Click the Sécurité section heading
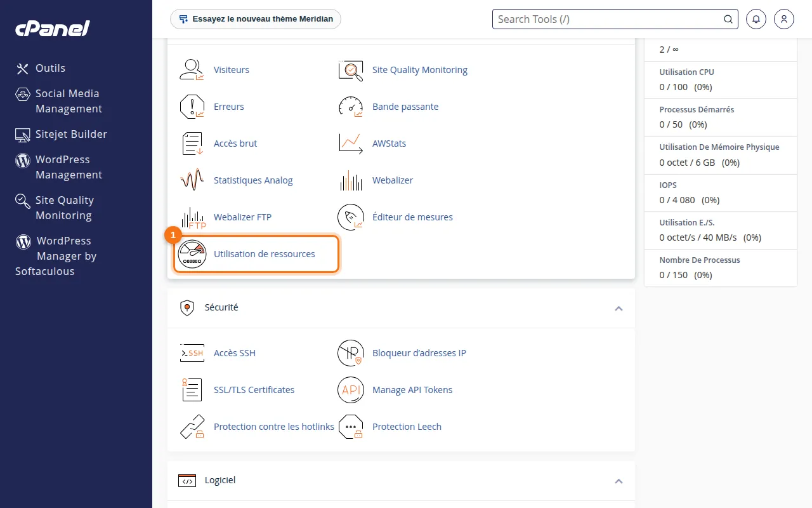 point(221,307)
